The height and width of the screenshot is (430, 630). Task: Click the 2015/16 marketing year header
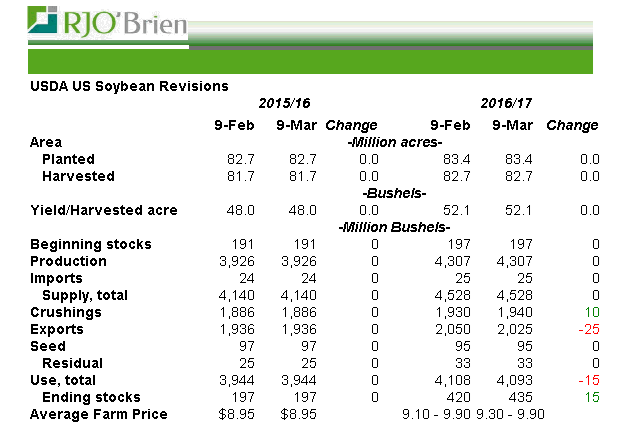[284, 103]
